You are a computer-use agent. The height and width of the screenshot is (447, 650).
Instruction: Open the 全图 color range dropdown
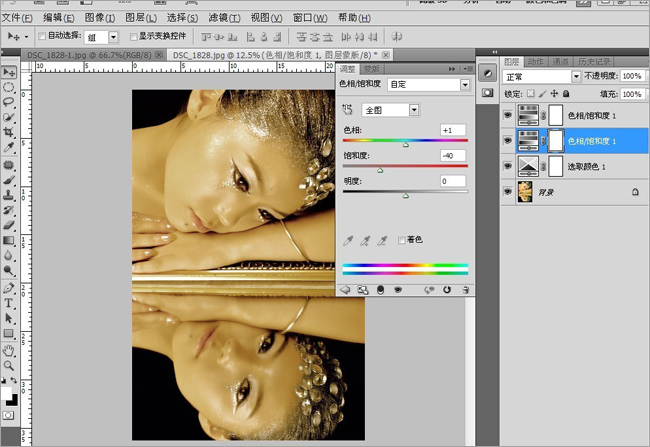click(414, 110)
